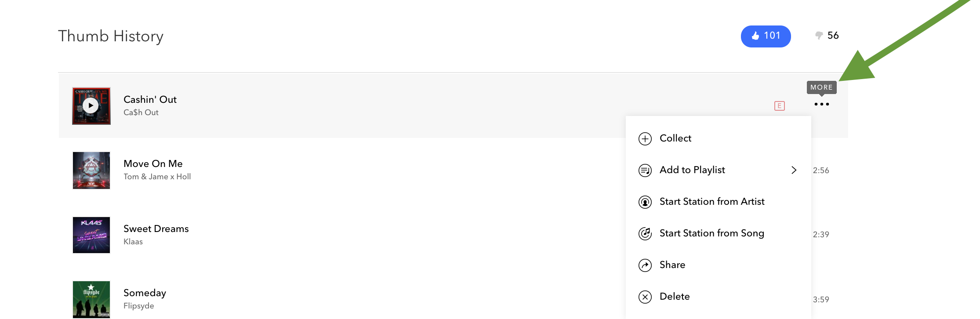Click the Start Station from Artist icon
The height and width of the screenshot is (319, 980).
[x=645, y=202]
